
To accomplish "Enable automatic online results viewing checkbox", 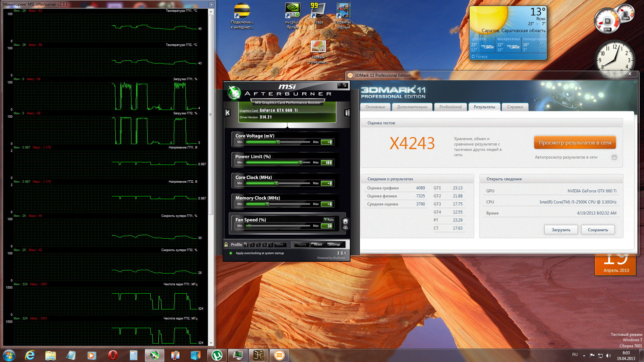I will 614,157.
